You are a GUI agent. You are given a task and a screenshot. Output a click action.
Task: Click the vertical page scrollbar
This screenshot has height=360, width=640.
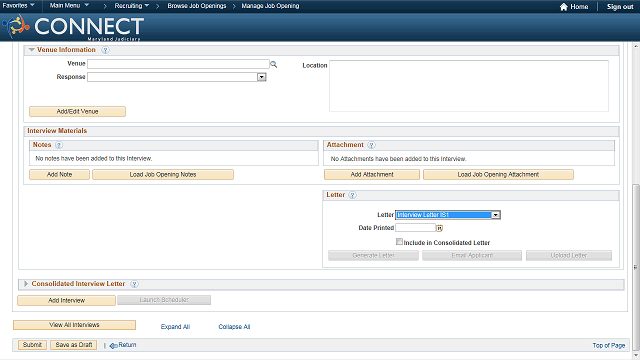click(x=636, y=268)
